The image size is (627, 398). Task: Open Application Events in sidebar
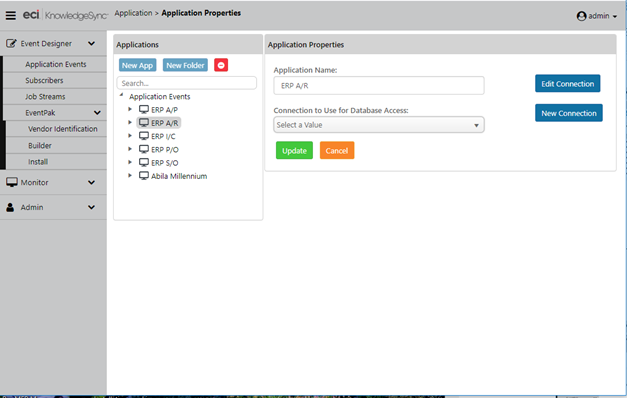[56, 64]
